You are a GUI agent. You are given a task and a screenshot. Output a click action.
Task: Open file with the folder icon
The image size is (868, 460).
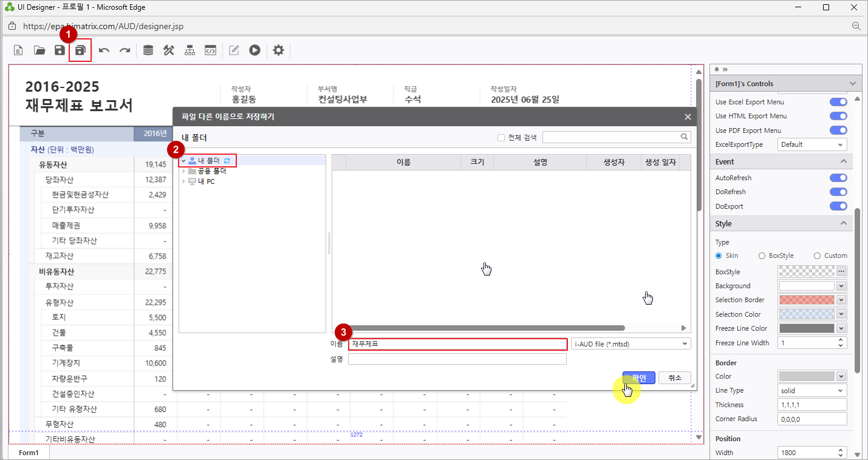39,50
